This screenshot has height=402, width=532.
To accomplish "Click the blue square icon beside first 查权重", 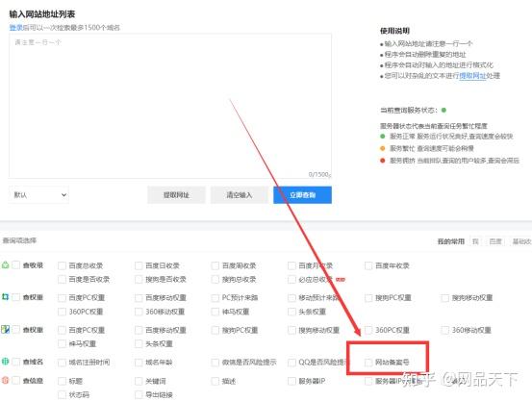I will (5, 296).
